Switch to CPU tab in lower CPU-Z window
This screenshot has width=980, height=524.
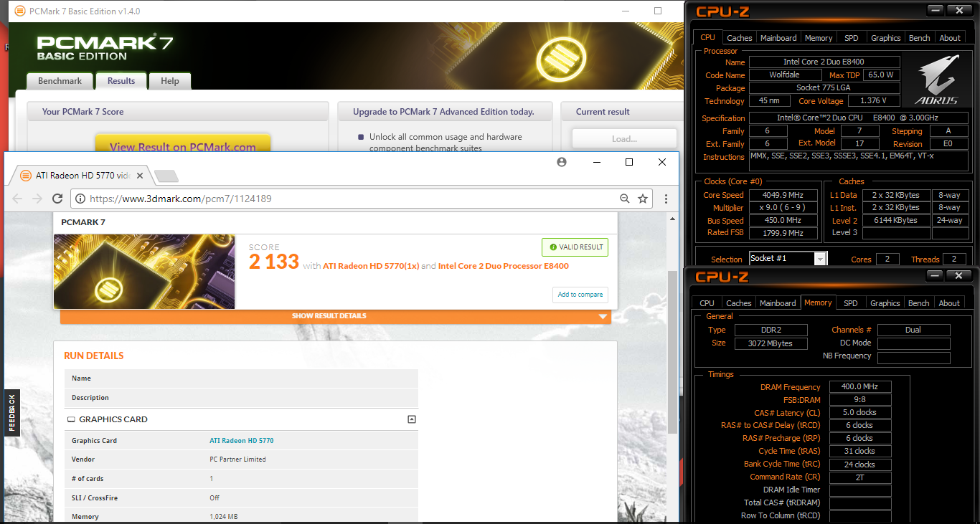coord(707,303)
